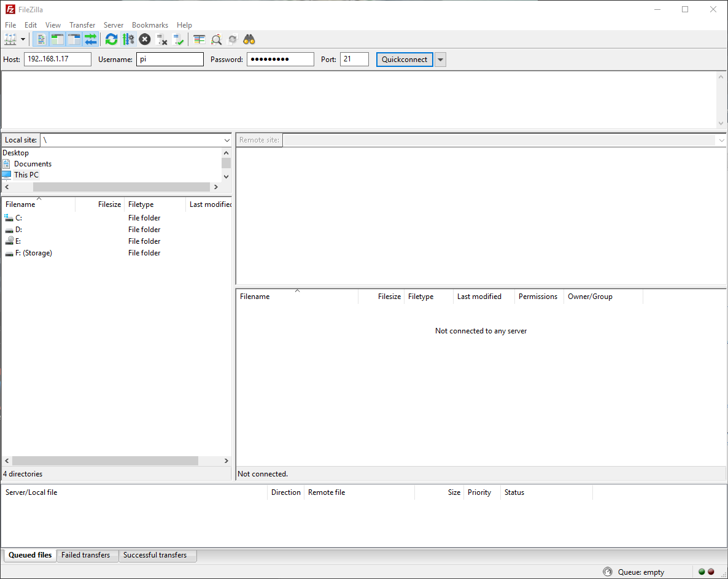The image size is (728, 579).
Task: Click Documents folder icon in tree
Action: 6,164
